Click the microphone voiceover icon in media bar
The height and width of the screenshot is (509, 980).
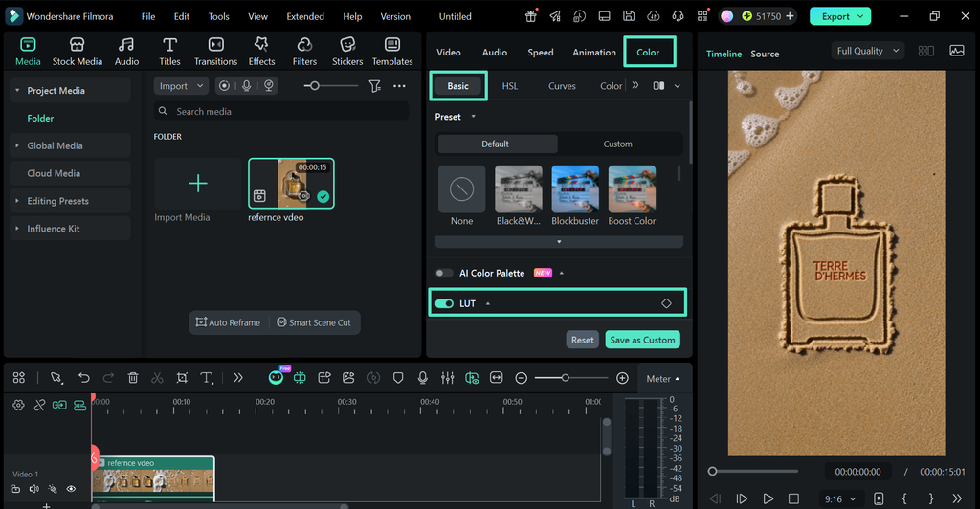pyautogui.click(x=247, y=86)
